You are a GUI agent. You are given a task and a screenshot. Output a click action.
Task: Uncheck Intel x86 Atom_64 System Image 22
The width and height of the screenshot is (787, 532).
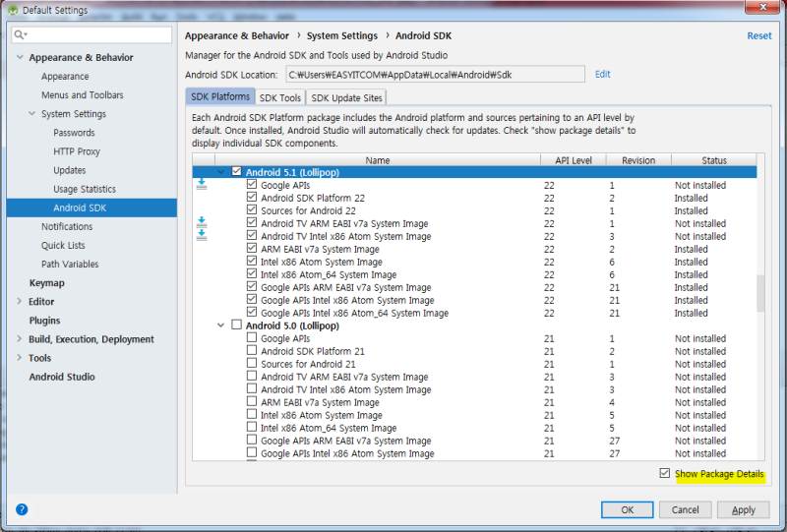[252, 273]
